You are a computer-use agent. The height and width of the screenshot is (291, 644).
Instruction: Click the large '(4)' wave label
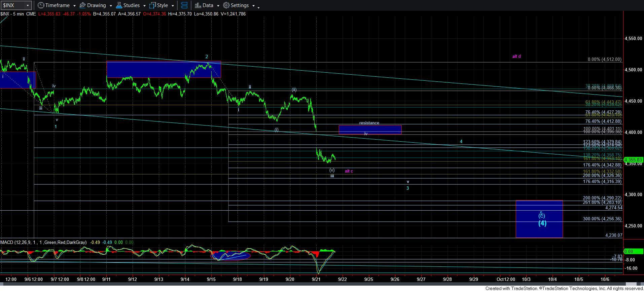pyautogui.click(x=542, y=223)
